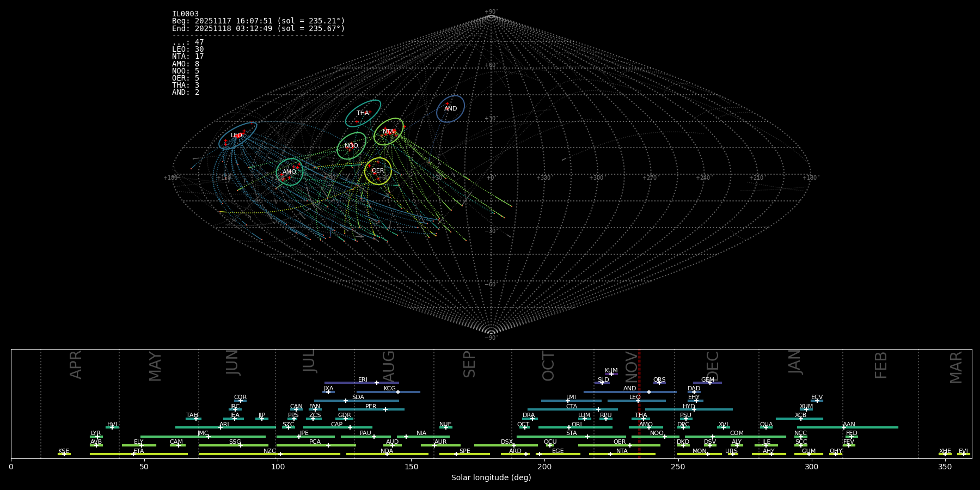The image size is (980, 490).
Task: Click the NOO radiant ellipse on sky map
Action: coord(351,146)
